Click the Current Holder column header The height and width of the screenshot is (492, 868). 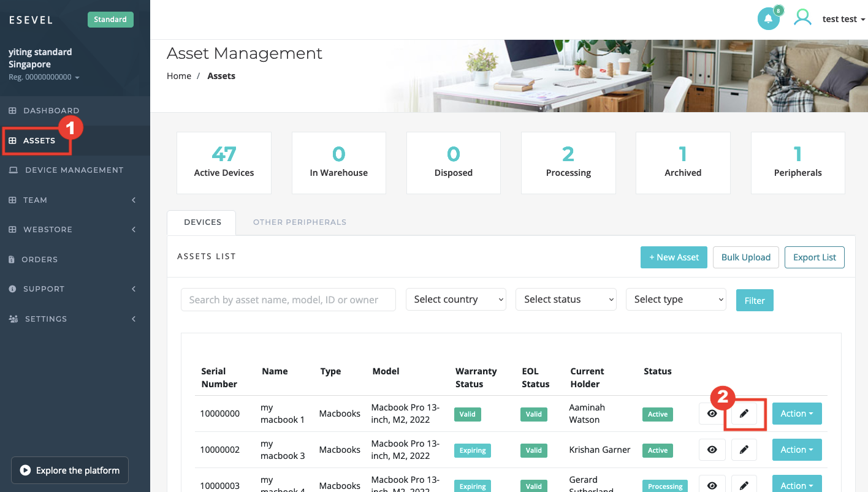(x=587, y=377)
